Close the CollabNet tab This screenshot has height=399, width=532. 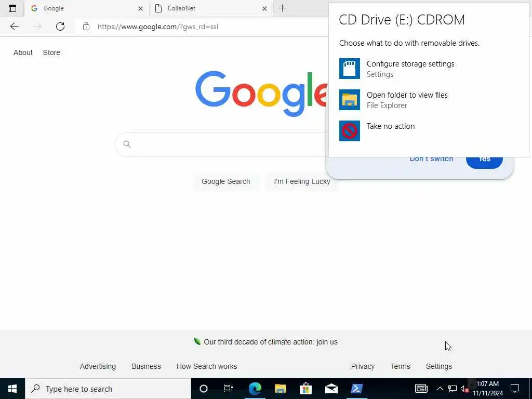coord(264,8)
